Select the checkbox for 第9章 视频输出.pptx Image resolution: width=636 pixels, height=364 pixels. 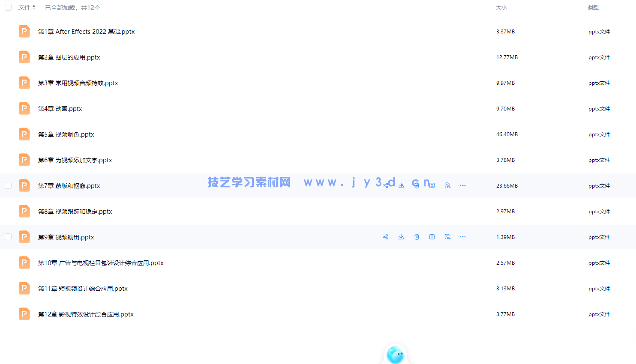8,237
